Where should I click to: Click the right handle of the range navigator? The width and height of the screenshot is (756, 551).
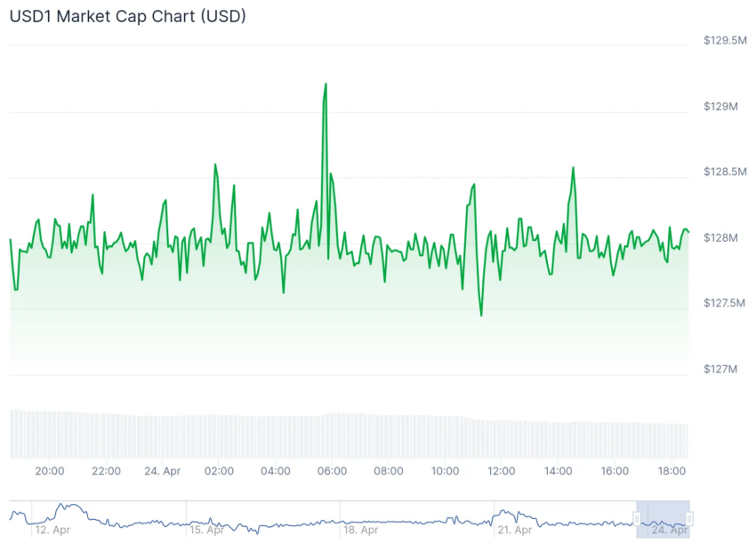click(x=689, y=518)
